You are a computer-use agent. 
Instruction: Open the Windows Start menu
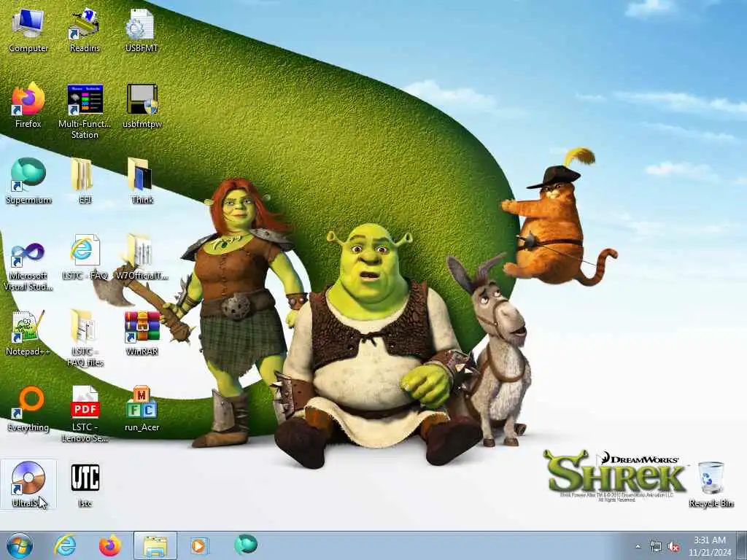click(x=20, y=545)
